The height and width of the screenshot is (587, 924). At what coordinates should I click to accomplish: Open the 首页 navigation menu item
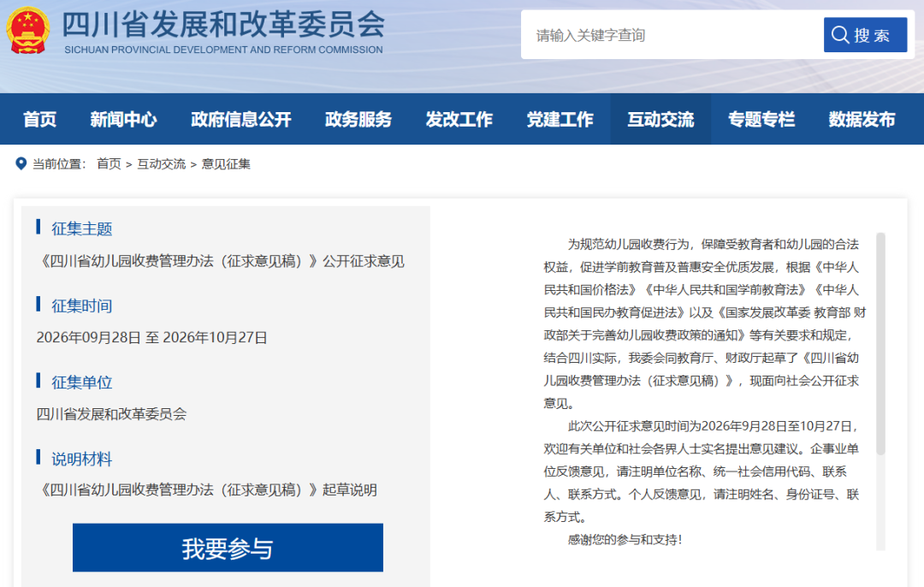(x=39, y=119)
